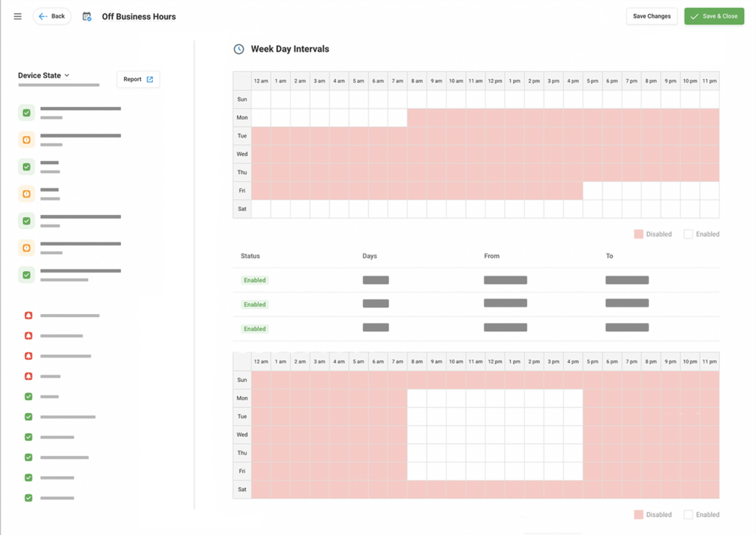
Task: Click the topmost green check device status icon
Action: pos(27,113)
